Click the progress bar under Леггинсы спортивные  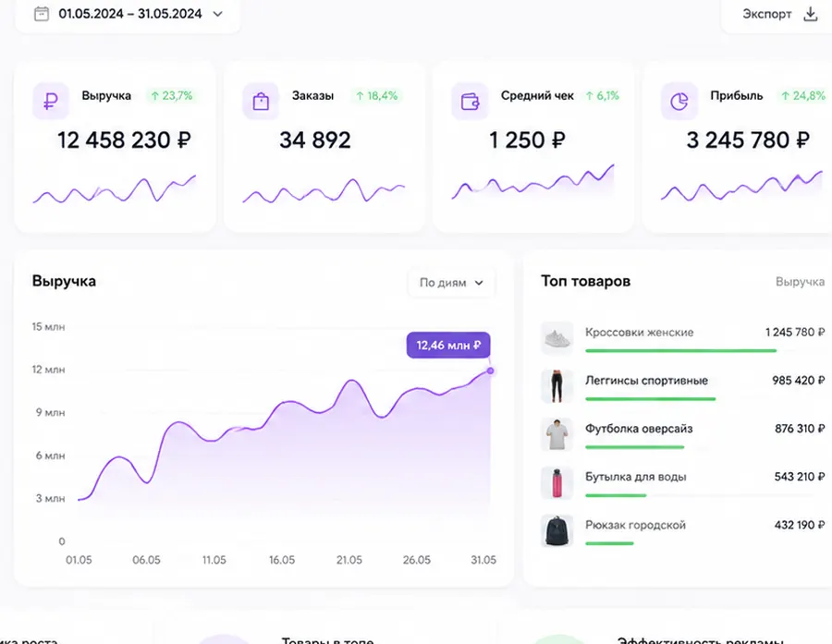tap(651, 399)
